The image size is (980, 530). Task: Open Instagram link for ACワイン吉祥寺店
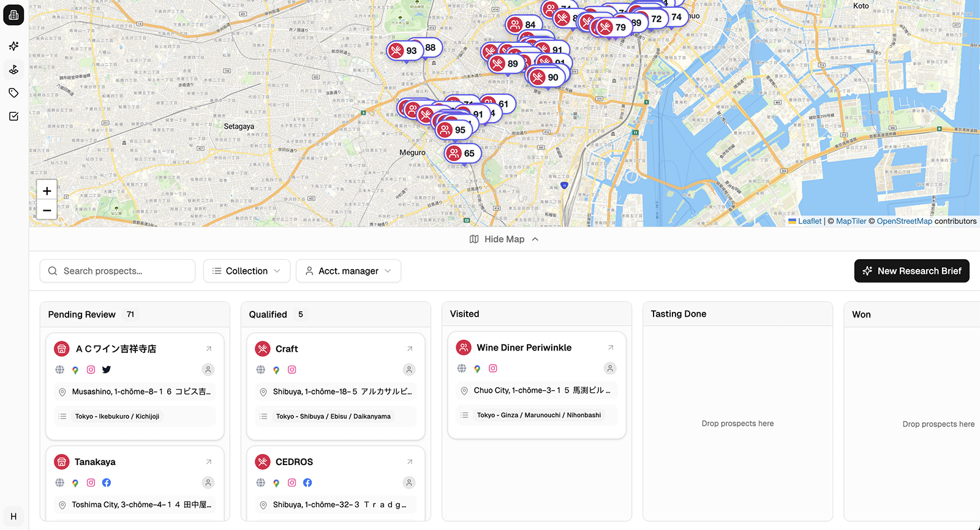click(91, 369)
